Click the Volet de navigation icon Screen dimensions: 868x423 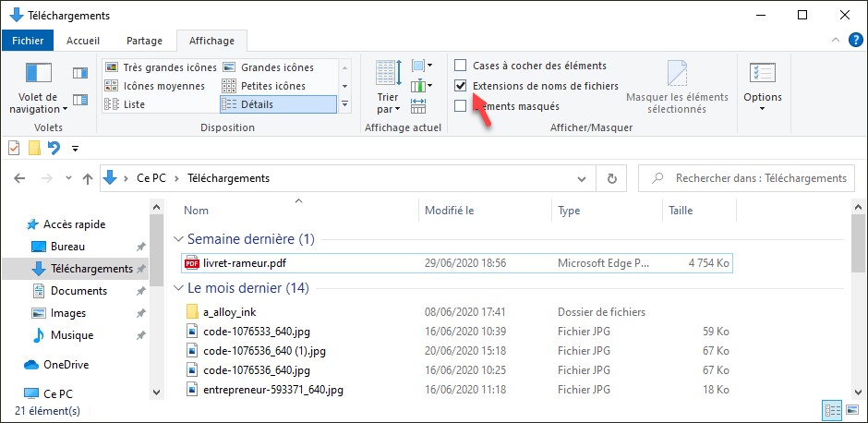[x=38, y=74]
